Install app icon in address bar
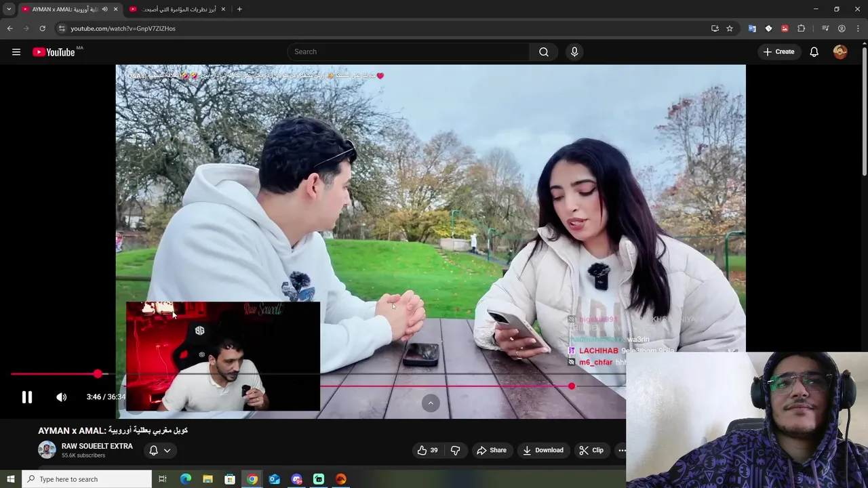868x488 pixels. (x=715, y=28)
